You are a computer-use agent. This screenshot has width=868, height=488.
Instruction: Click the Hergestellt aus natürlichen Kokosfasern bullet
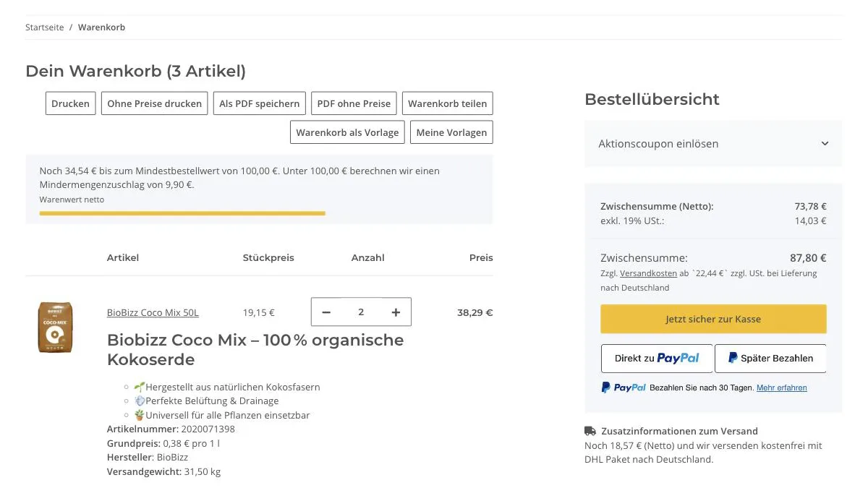tap(227, 387)
